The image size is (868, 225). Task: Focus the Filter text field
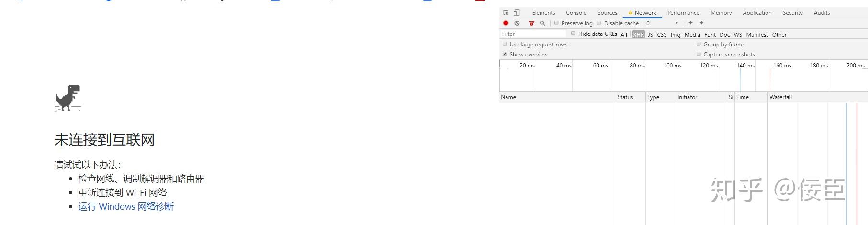(533, 34)
